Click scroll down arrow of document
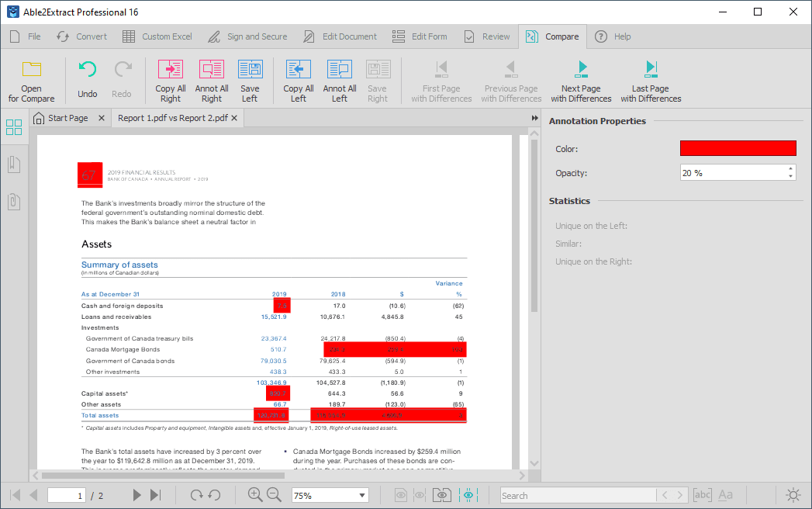 click(x=534, y=463)
